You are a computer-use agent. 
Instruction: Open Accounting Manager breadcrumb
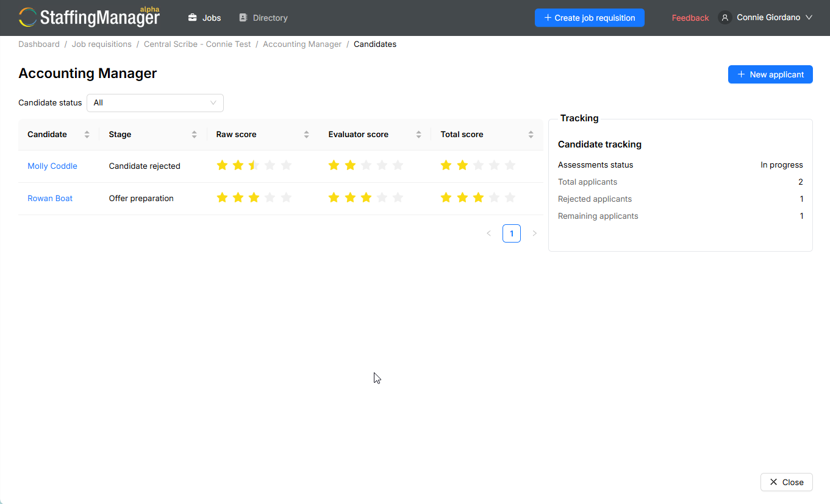click(302, 44)
